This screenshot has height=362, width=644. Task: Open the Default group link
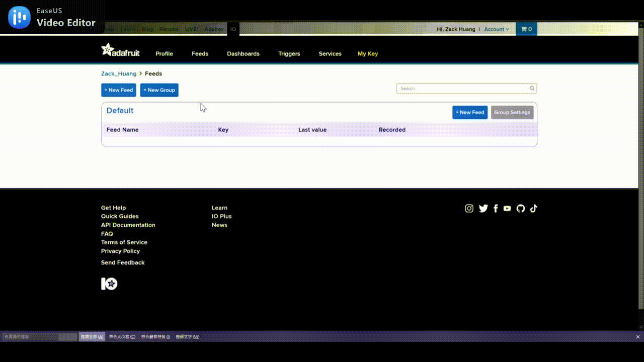120,111
